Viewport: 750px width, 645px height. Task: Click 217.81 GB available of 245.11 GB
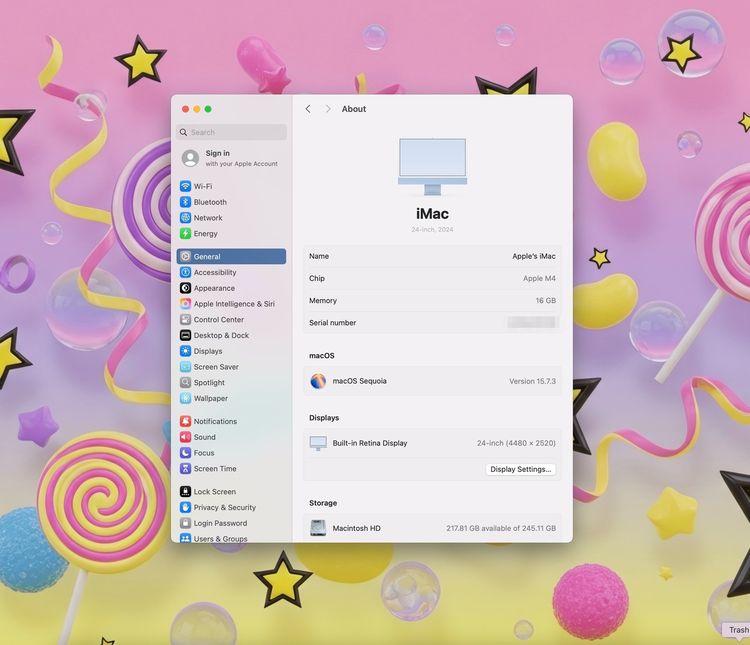[501, 528]
